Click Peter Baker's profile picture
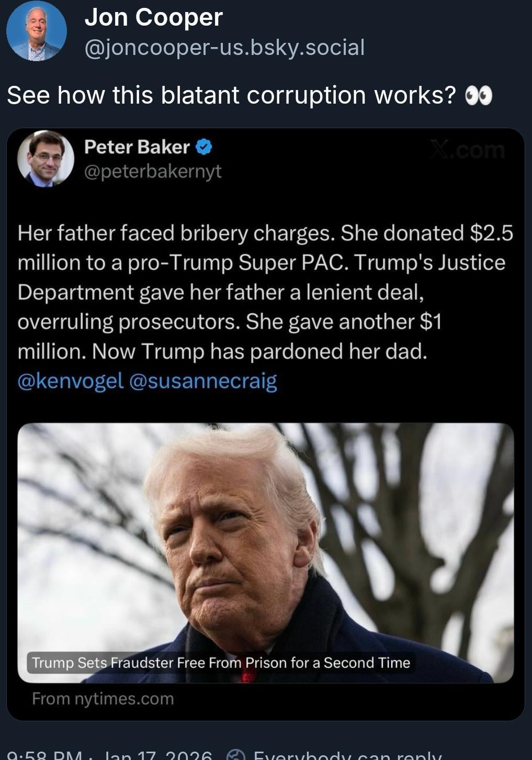This screenshot has width=532, height=760. coord(46,158)
